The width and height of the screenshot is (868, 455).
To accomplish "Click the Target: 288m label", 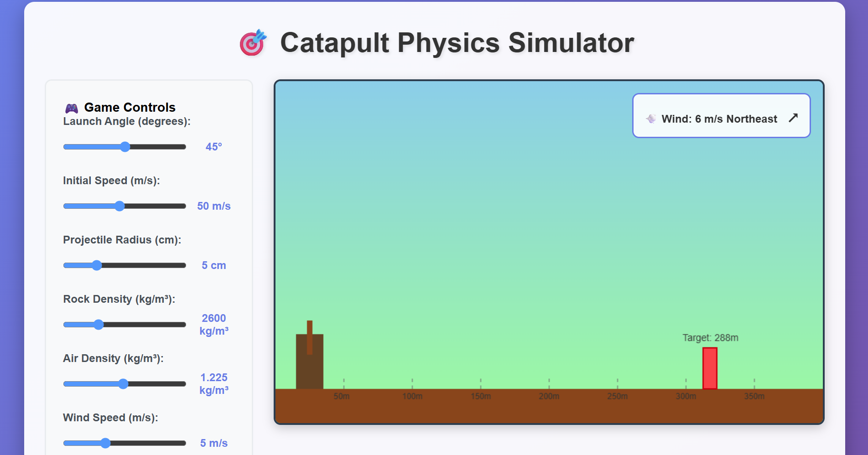I will pyautogui.click(x=710, y=338).
